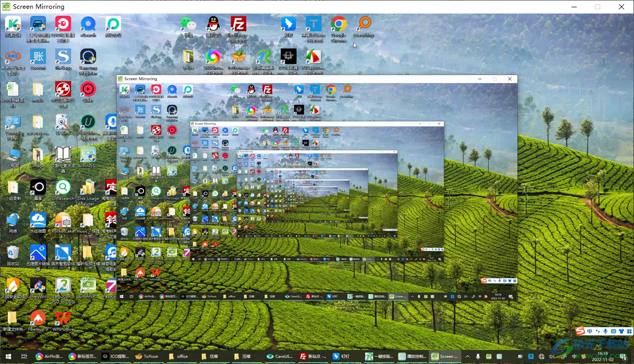This screenshot has width=634, height=364.
Task: Open the WPS Office icon
Action: (63, 318)
